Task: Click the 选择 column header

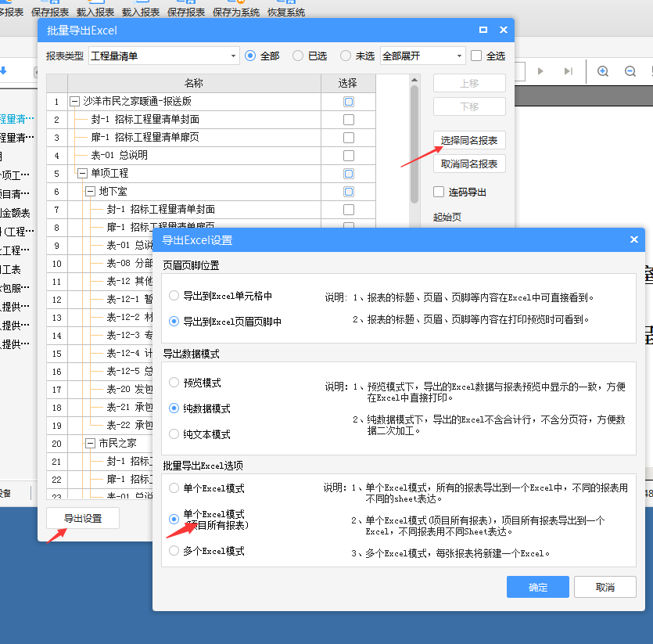Action: 348,84
